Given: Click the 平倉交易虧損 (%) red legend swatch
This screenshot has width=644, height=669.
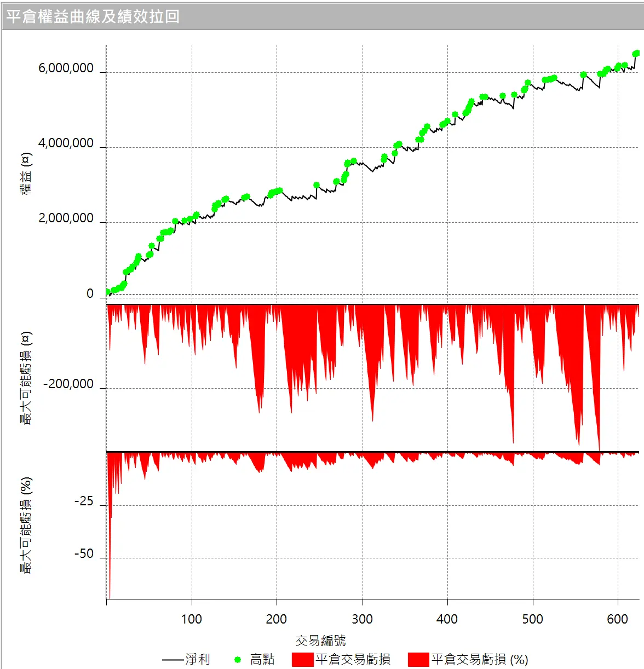Looking at the screenshot, I should click(418, 660).
